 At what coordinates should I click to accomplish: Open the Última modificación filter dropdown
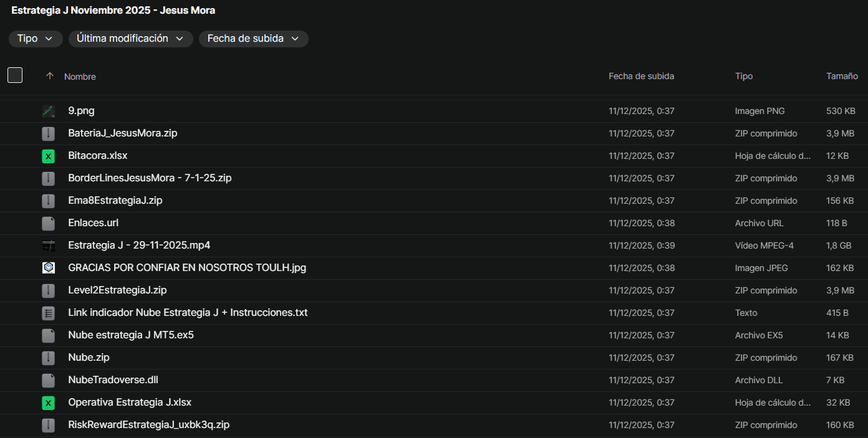[130, 39]
